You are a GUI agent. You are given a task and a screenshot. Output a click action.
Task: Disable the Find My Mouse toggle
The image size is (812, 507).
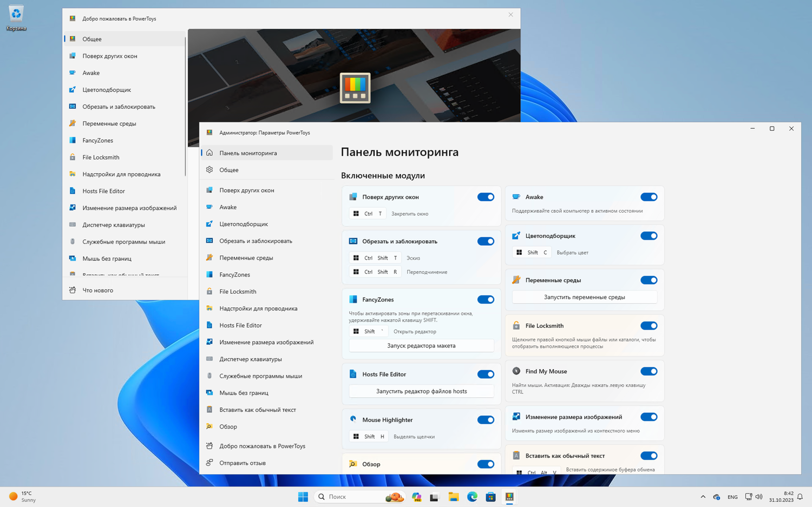point(649,371)
